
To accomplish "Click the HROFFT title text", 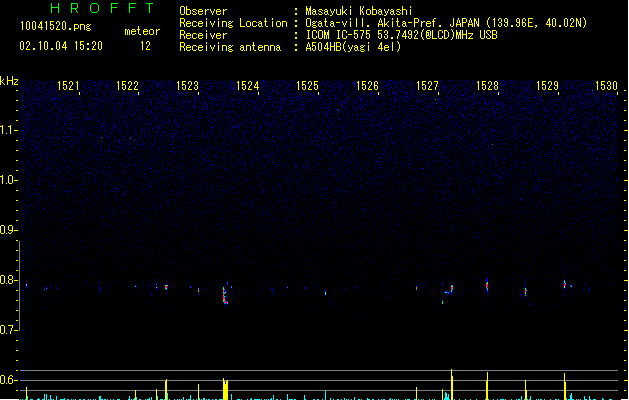I will (102, 8).
